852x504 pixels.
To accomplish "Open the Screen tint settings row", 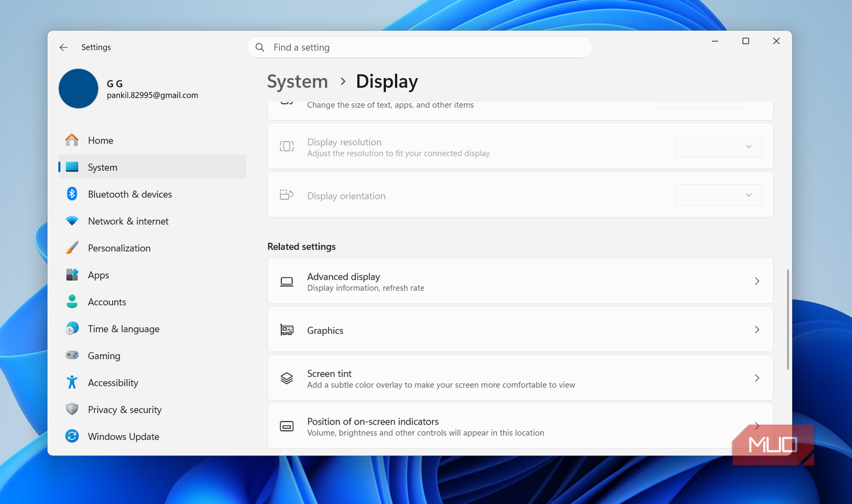I will (x=520, y=378).
